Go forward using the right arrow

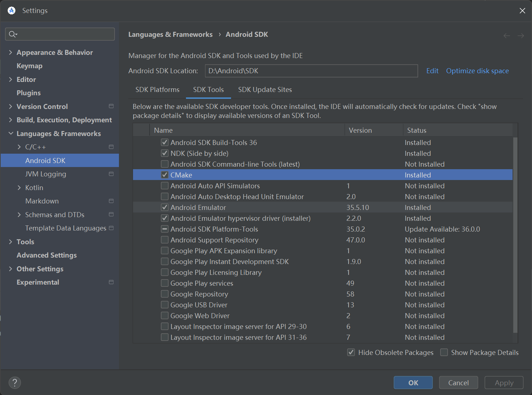click(x=521, y=35)
